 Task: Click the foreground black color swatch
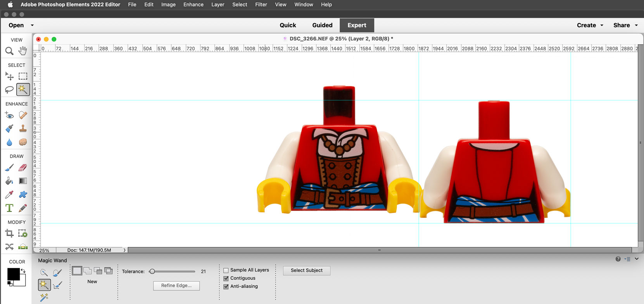tap(13, 274)
